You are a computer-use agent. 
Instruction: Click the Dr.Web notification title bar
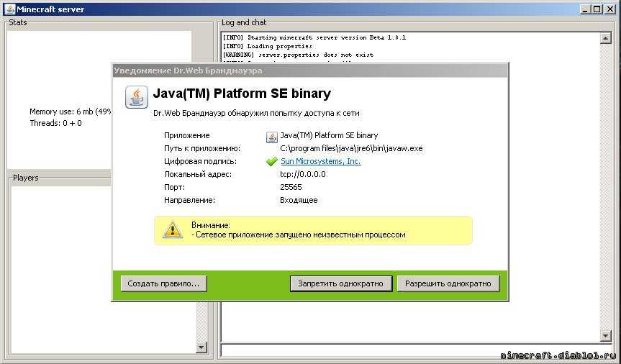309,70
